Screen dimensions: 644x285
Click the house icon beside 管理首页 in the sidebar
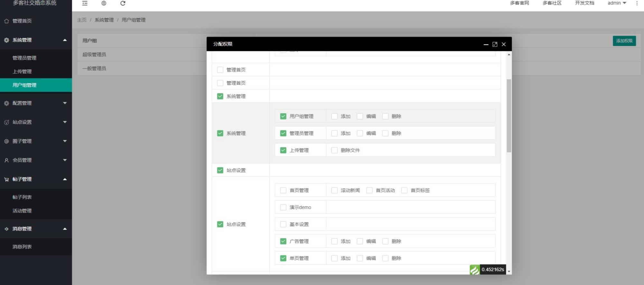coord(6,21)
